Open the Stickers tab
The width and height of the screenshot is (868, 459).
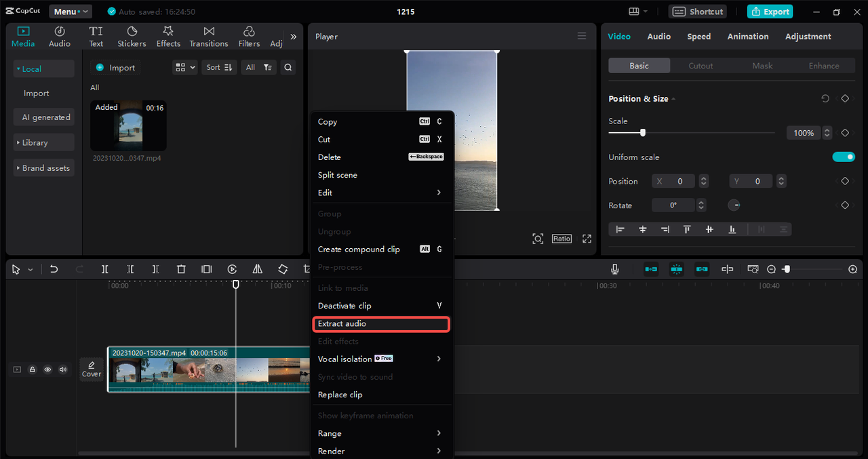click(132, 37)
